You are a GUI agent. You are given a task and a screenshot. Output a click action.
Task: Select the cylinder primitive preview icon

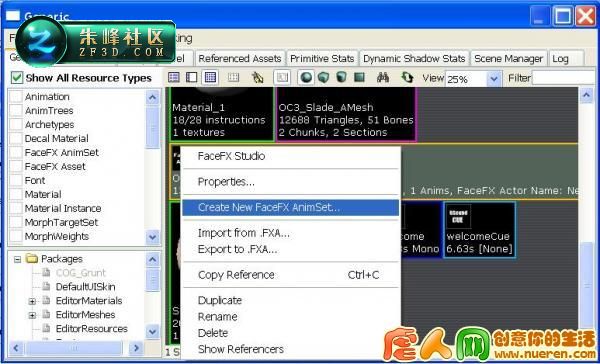pos(341,78)
